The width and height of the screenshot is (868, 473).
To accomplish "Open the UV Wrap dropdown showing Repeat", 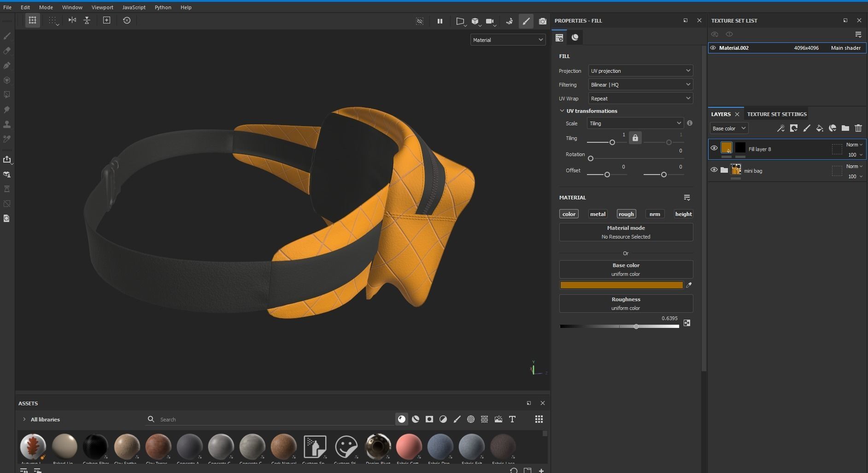I will [x=640, y=99].
